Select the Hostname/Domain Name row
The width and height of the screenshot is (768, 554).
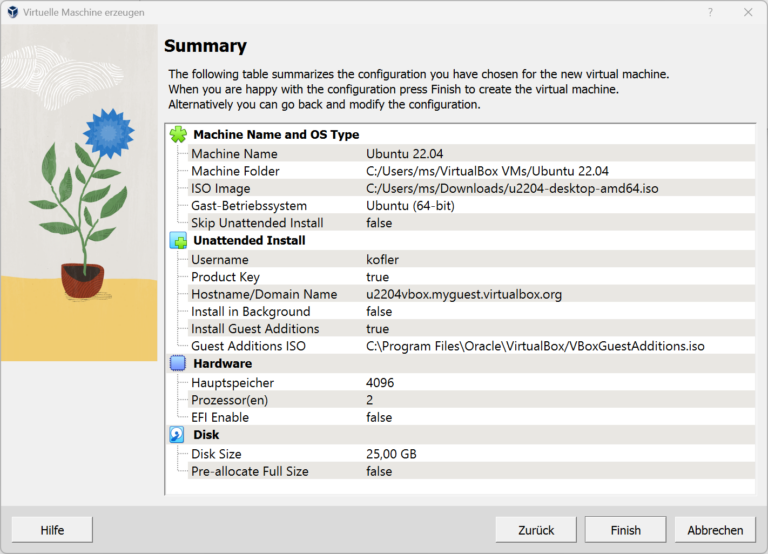click(264, 294)
